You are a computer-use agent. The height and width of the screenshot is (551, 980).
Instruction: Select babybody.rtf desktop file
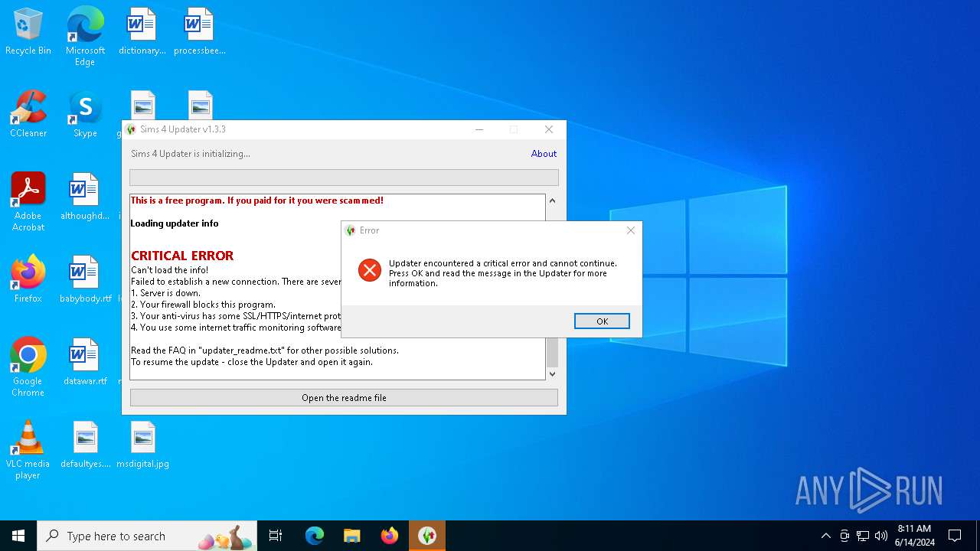click(x=85, y=280)
